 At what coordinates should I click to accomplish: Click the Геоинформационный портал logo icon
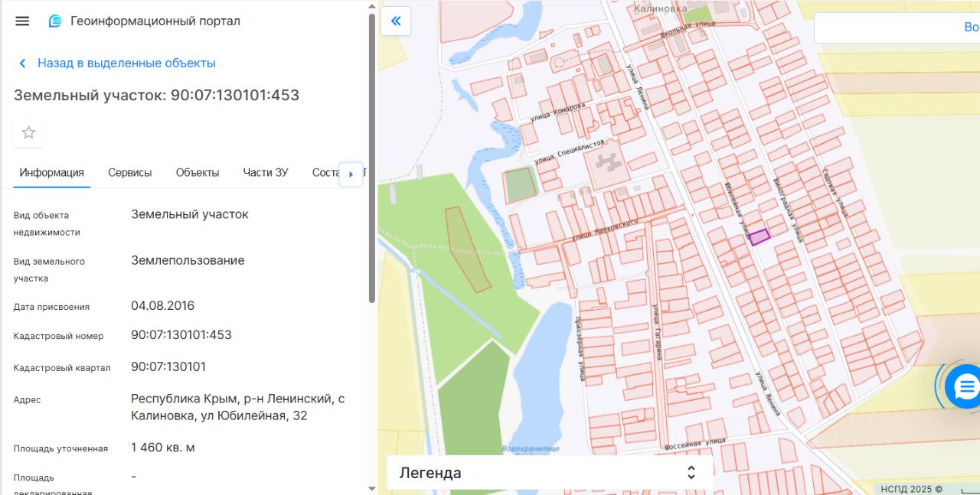55,21
